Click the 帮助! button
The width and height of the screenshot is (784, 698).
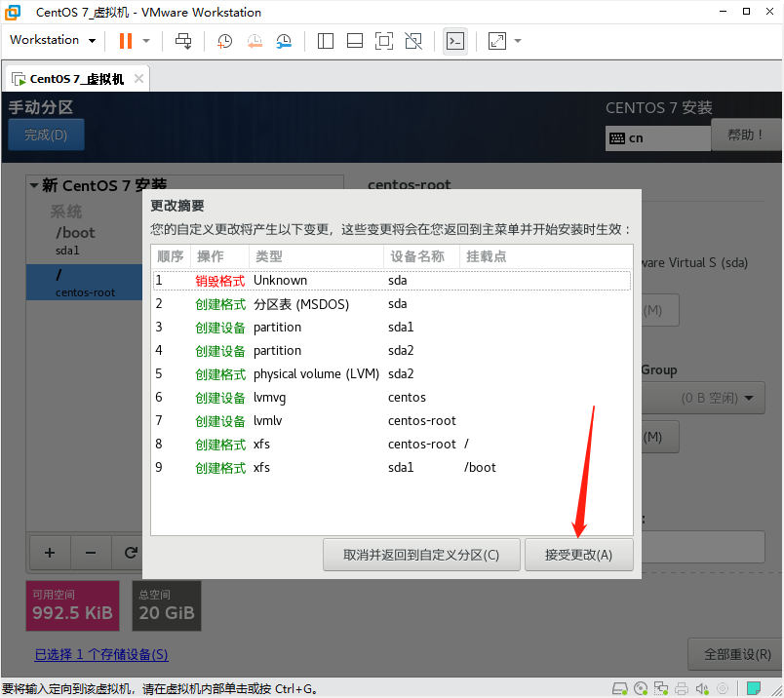[746, 135]
